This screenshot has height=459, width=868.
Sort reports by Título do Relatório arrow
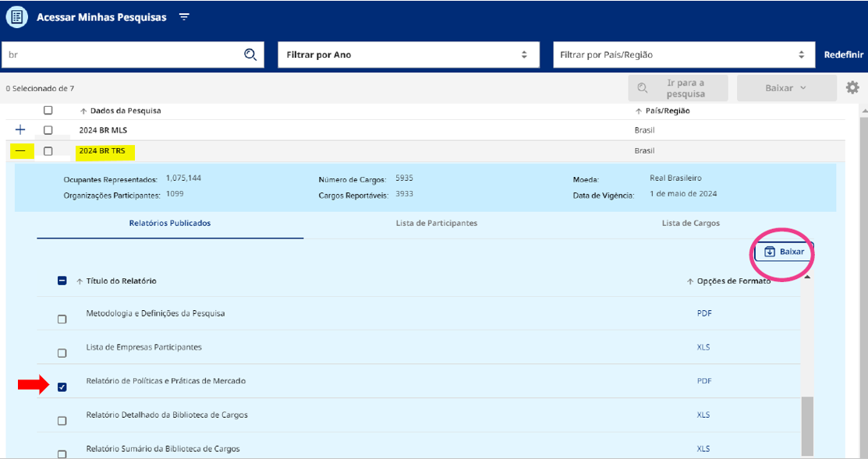(x=80, y=281)
